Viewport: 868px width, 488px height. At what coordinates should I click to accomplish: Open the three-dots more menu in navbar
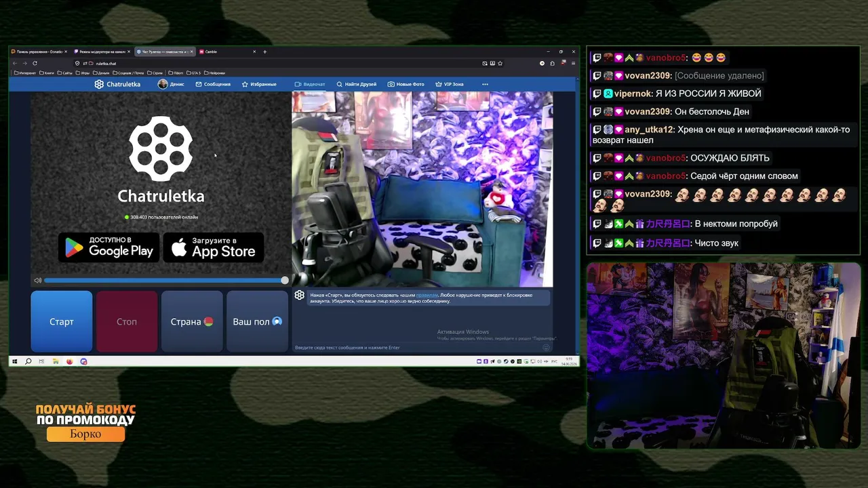(485, 84)
